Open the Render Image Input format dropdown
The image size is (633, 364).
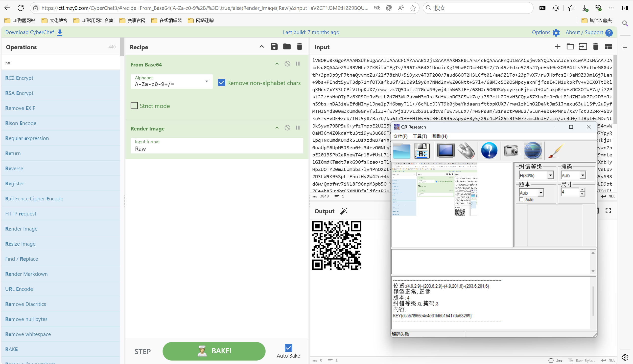(x=217, y=146)
